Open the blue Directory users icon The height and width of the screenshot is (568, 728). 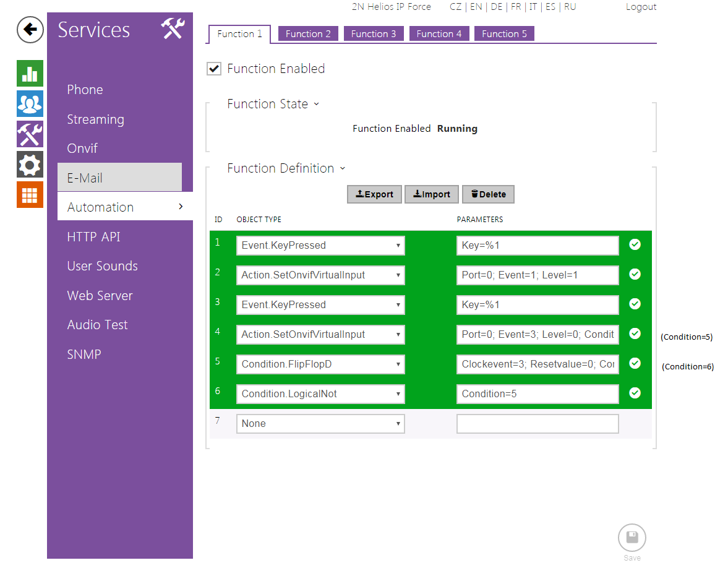tap(30, 104)
